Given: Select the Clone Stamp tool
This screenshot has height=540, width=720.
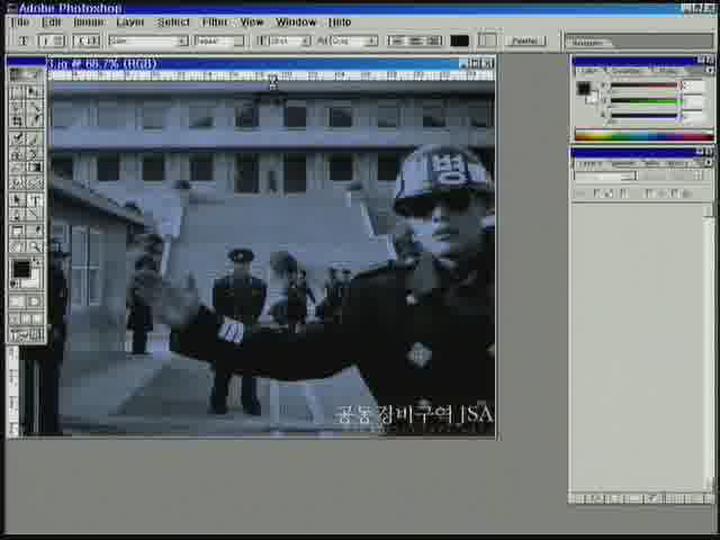Looking at the screenshot, I should 17,153.
